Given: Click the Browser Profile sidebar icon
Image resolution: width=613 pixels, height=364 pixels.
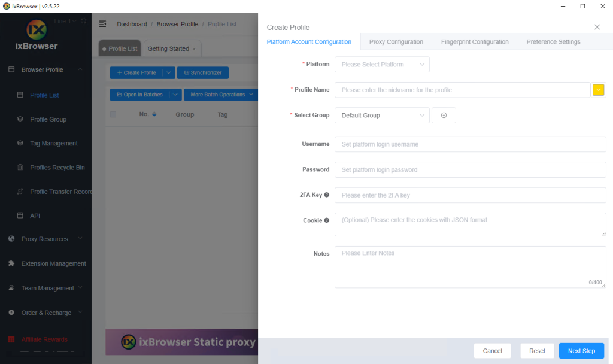Looking at the screenshot, I should (x=11, y=69).
